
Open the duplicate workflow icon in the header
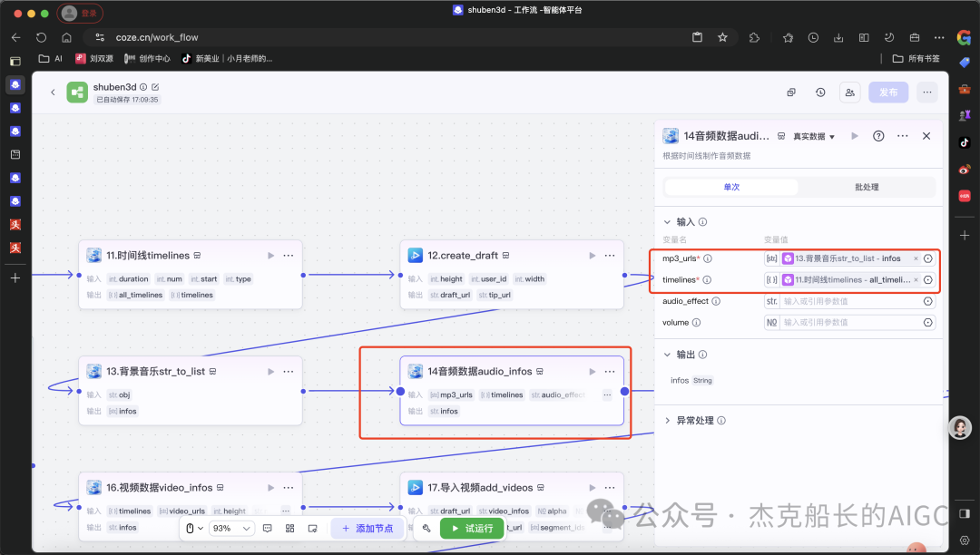pyautogui.click(x=791, y=92)
